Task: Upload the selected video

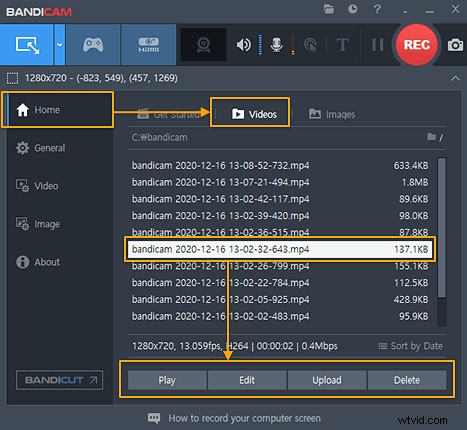Action: 327,380
